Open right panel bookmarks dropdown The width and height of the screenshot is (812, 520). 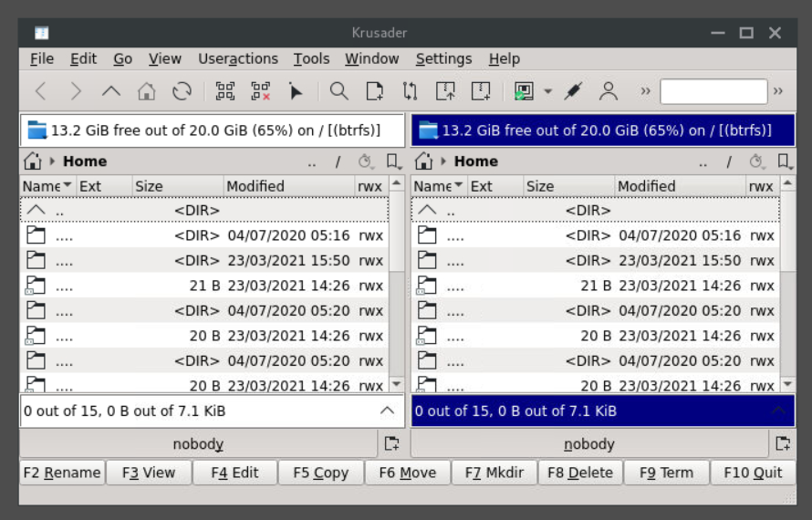[785, 162]
